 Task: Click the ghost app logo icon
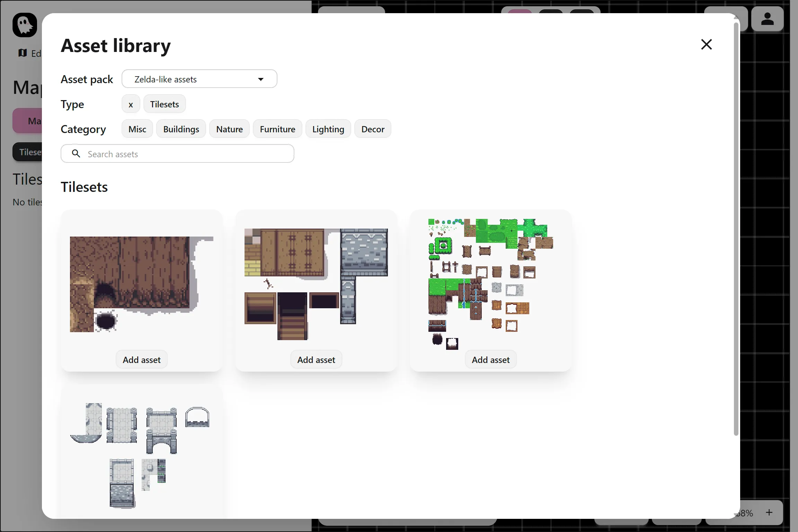click(25, 25)
